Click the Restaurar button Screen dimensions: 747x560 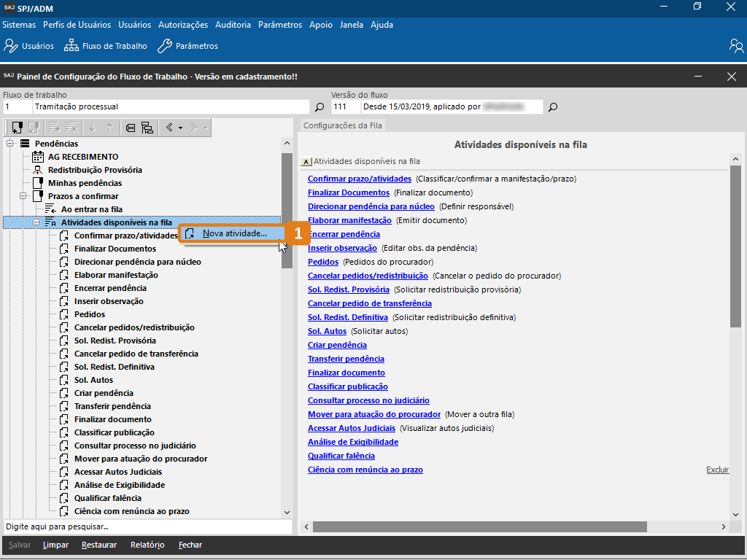point(99,545)
